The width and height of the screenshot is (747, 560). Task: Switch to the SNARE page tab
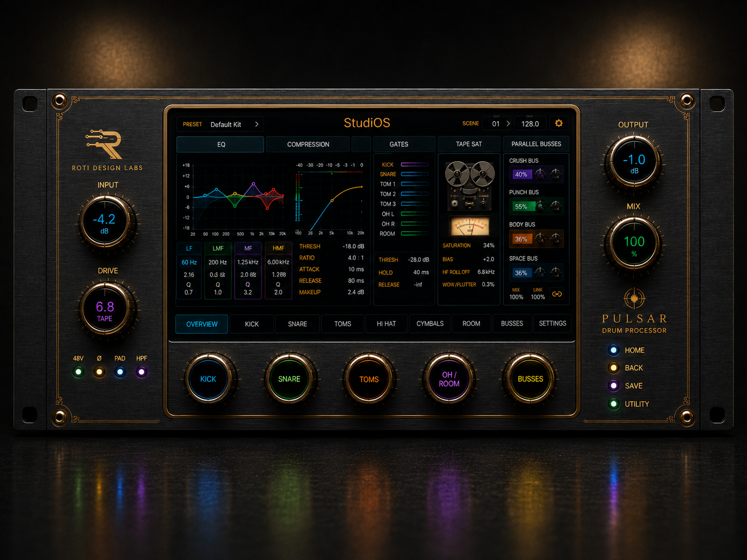point(298,324)
